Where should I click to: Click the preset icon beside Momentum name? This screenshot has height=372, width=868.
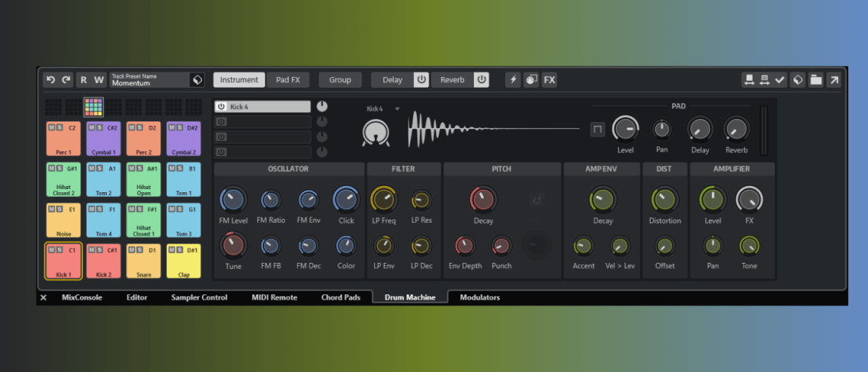pos(198,80)
